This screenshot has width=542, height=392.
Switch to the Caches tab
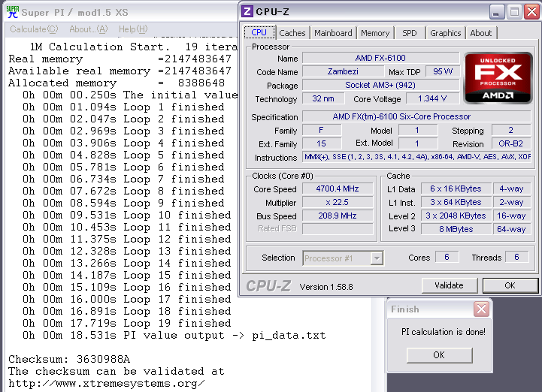[x=292, y=33]
